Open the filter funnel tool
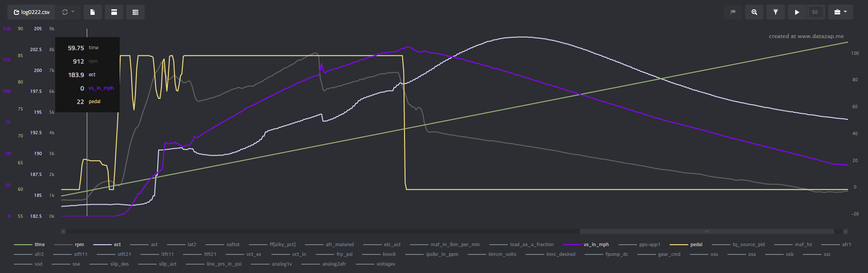 [x=776, y=12]
